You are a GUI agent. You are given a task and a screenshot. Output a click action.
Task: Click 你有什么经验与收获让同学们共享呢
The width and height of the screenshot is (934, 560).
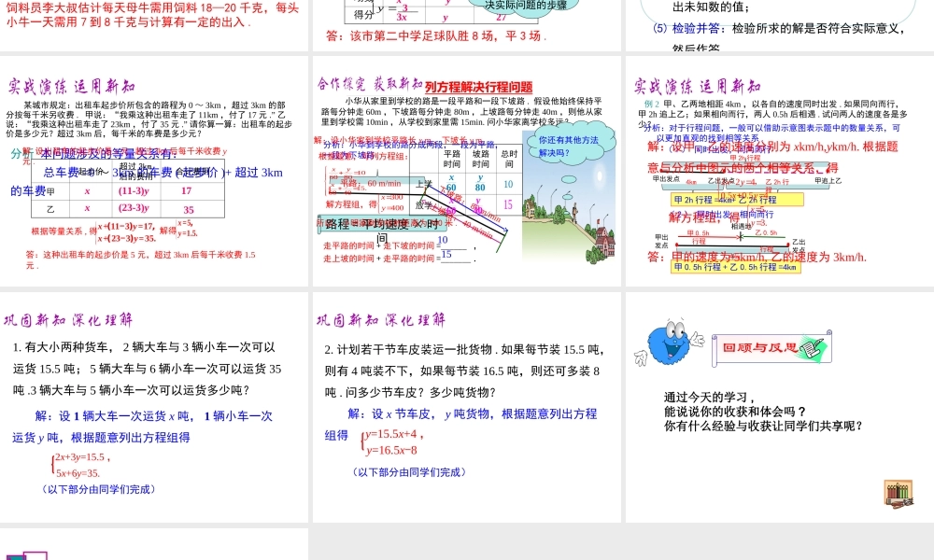764,427
